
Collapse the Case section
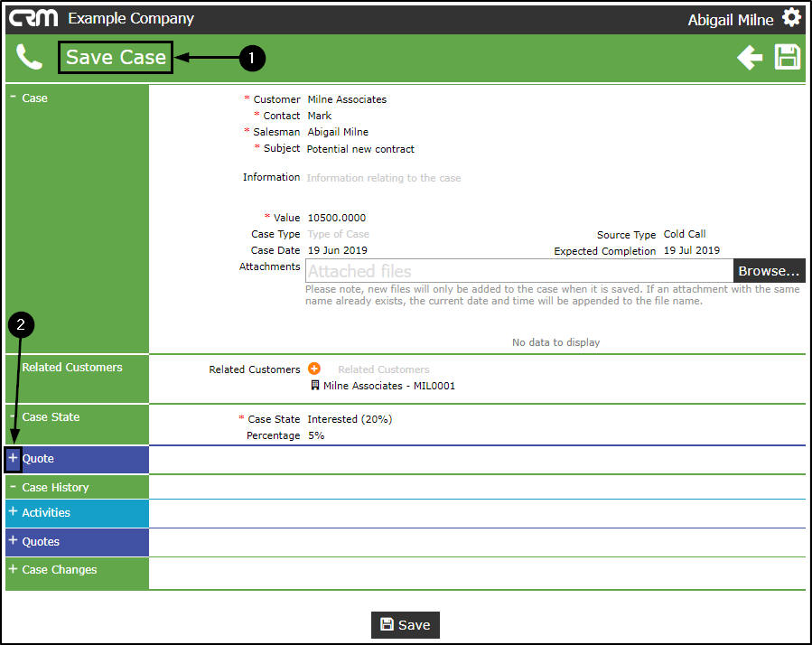point(13,98)
